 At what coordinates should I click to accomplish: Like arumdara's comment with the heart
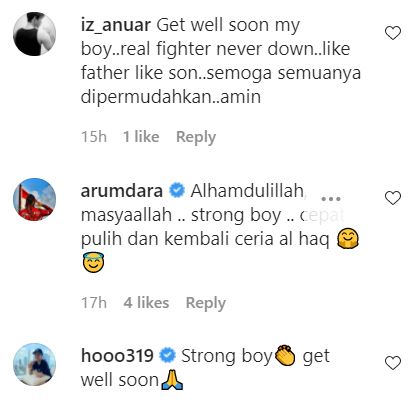[393, 198]
